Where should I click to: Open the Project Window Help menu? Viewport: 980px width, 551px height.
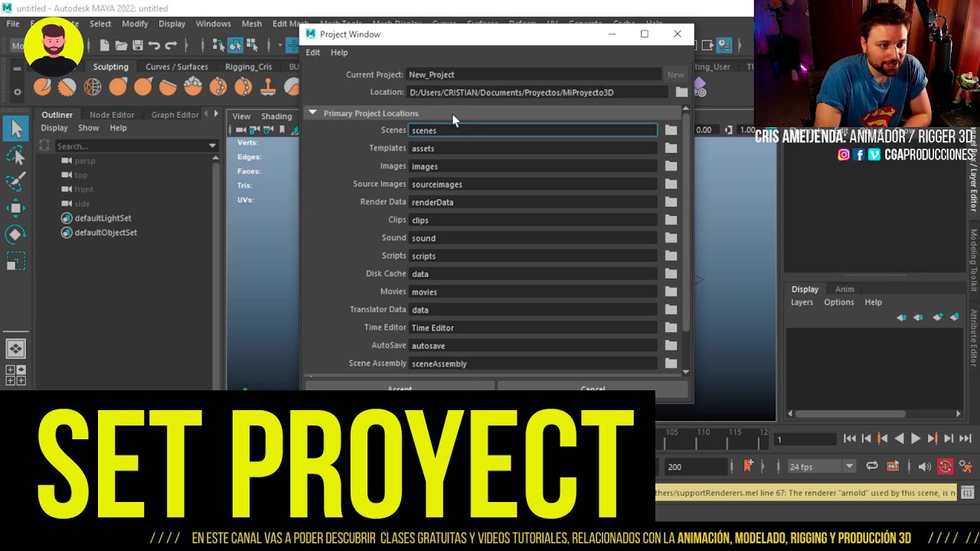(339, 52)
